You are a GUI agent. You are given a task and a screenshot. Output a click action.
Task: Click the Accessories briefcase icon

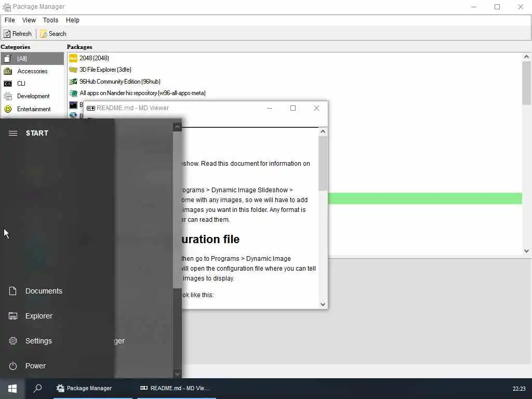[x=8, y=71]
